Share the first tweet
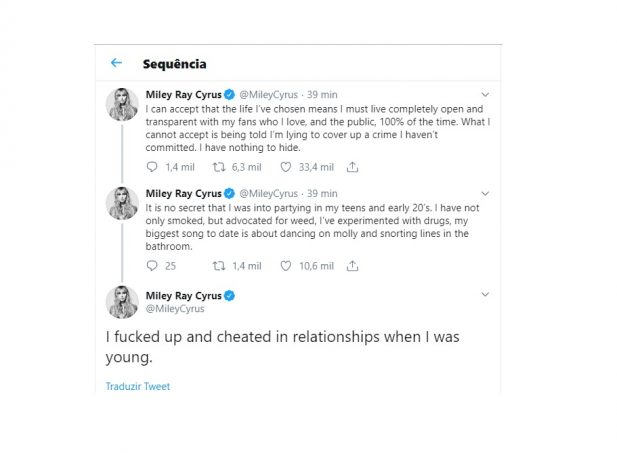This screenshot has height=453, width=617. (352, 167)
